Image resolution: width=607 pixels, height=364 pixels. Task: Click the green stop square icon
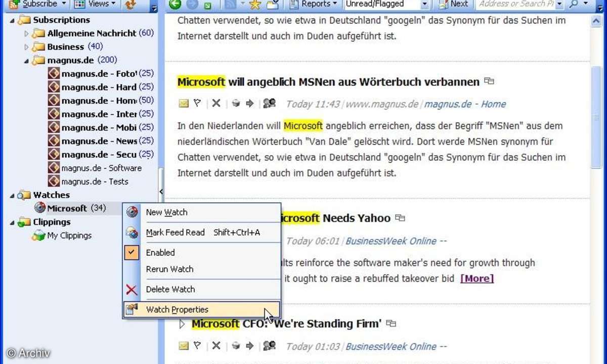click(x=207, y=5)
